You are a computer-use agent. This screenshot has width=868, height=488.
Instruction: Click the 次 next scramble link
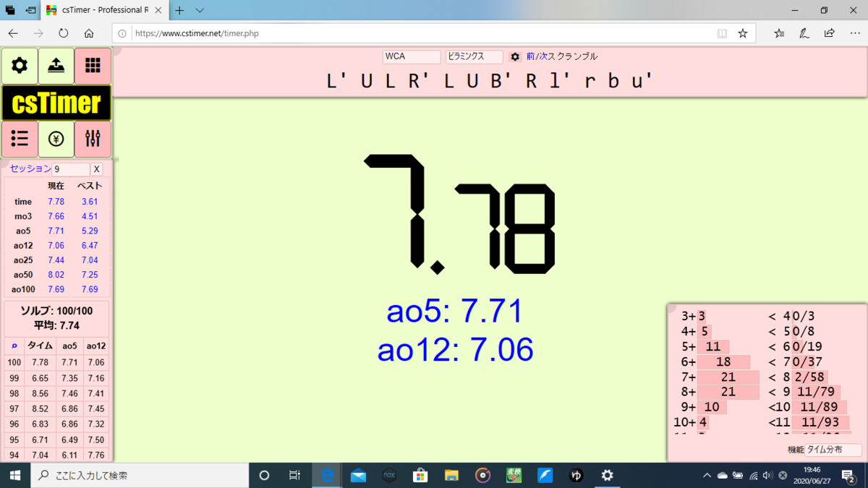point(543,56)
